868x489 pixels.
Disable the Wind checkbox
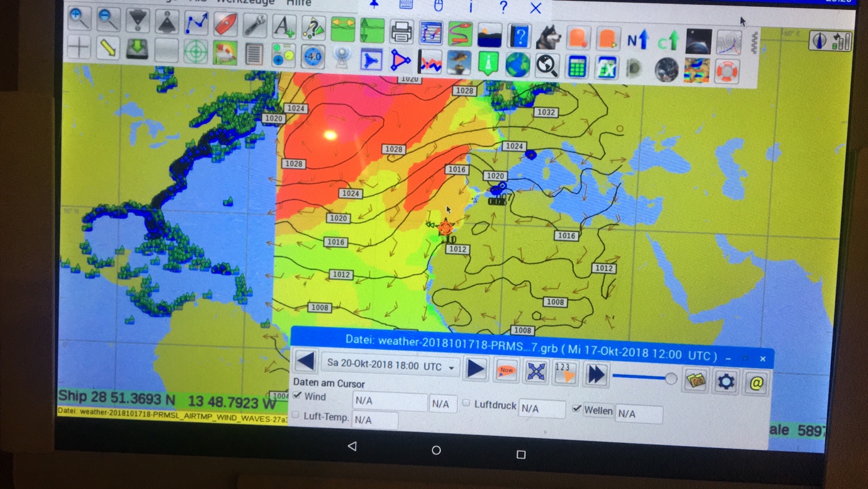point(298,395)
